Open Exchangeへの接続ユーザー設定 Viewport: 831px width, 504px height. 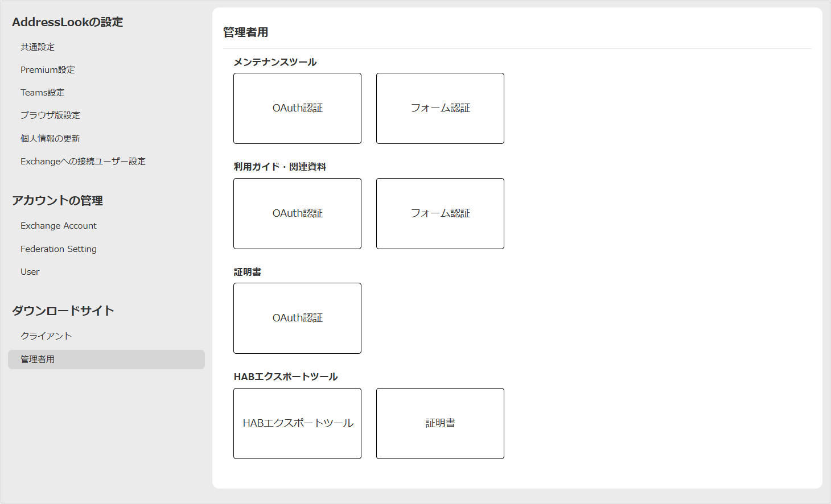click(83, 162)
